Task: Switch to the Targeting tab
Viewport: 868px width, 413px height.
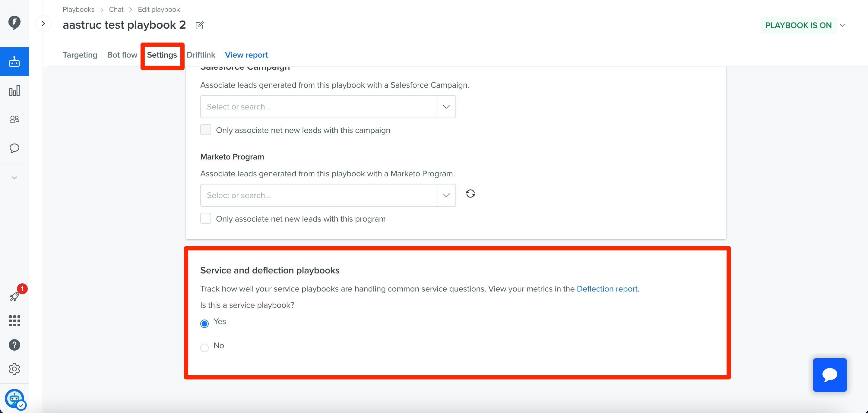Action: (x=80, y=55)
